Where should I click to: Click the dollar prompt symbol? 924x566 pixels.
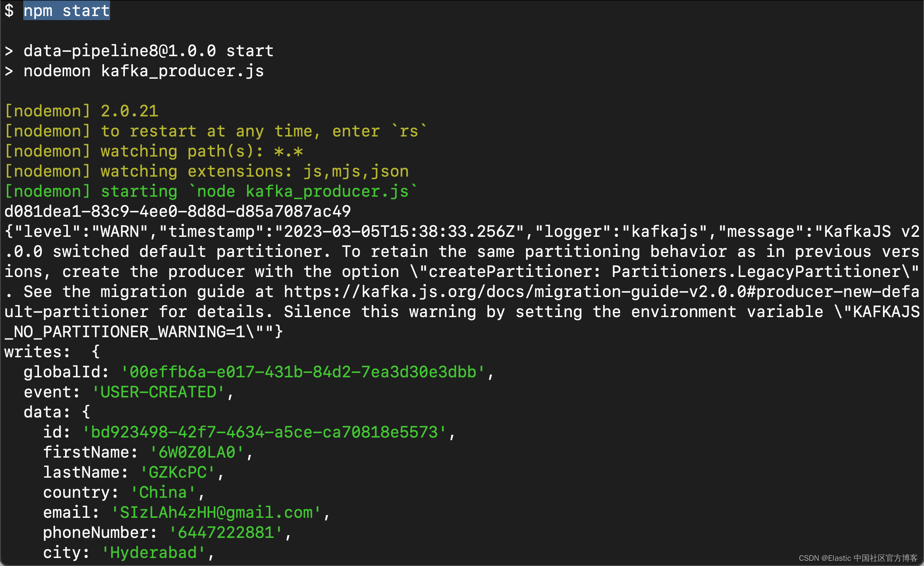pyautogui.click(x=9, y=10)
